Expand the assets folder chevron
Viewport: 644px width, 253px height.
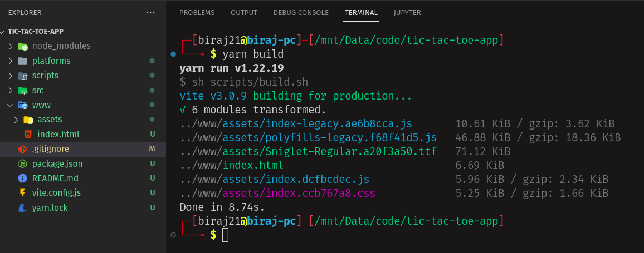(x=16, y=120)
